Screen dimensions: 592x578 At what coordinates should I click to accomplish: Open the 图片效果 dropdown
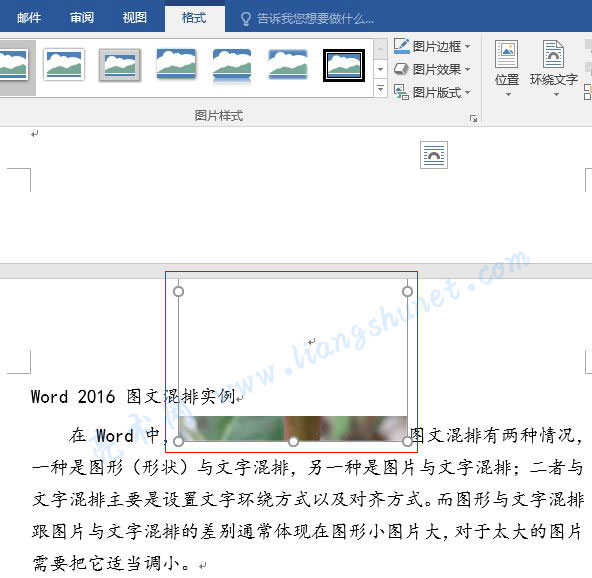pos(432,69)
